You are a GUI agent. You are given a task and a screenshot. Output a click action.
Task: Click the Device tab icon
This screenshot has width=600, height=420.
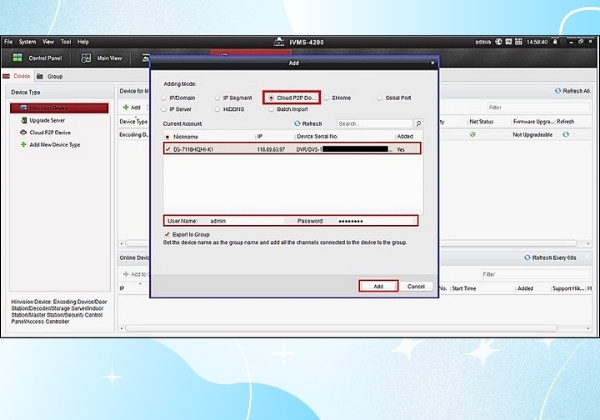click(6, 76)
